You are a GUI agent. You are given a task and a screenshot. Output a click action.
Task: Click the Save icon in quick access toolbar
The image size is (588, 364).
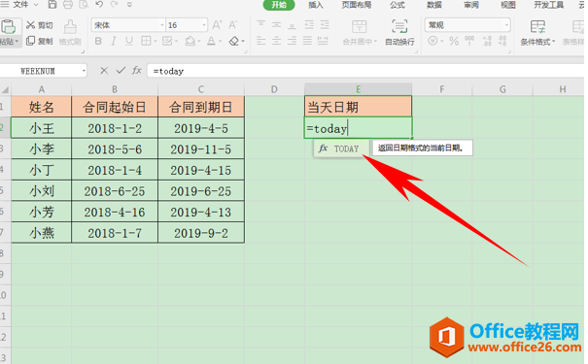click(x=52, y=5)
